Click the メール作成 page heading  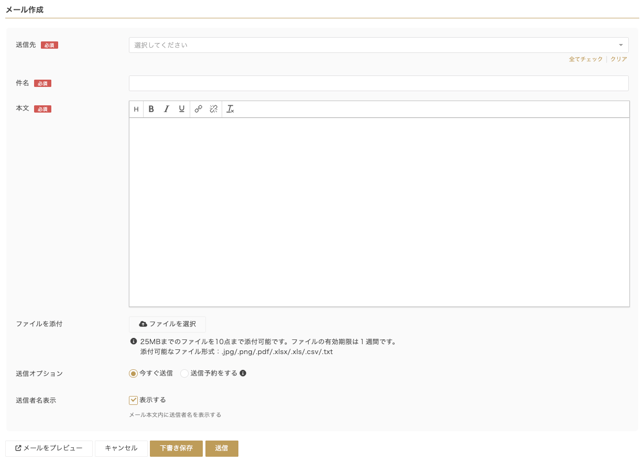coord(25,10)
